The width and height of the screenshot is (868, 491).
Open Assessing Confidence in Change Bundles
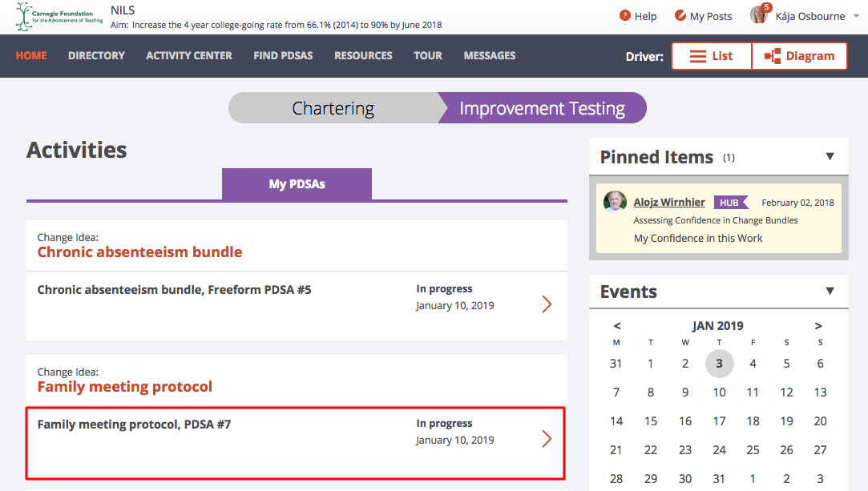[716, 220]
